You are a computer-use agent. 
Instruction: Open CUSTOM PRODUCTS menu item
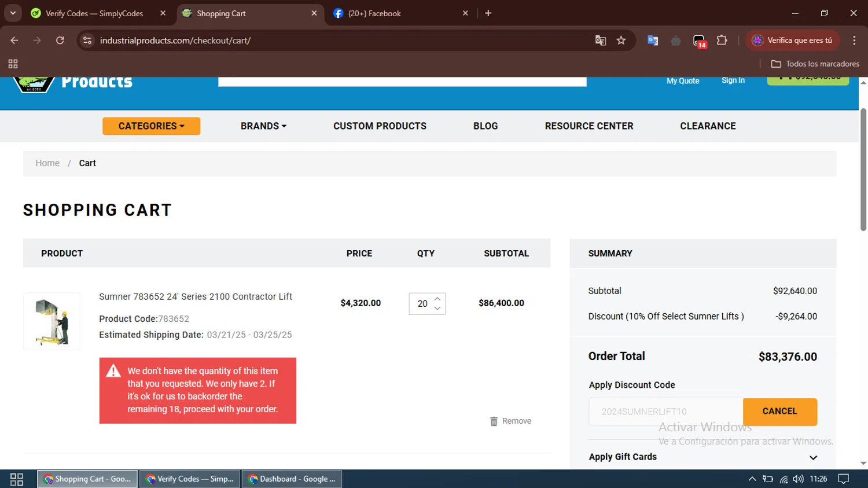click(x=380, y=126)
